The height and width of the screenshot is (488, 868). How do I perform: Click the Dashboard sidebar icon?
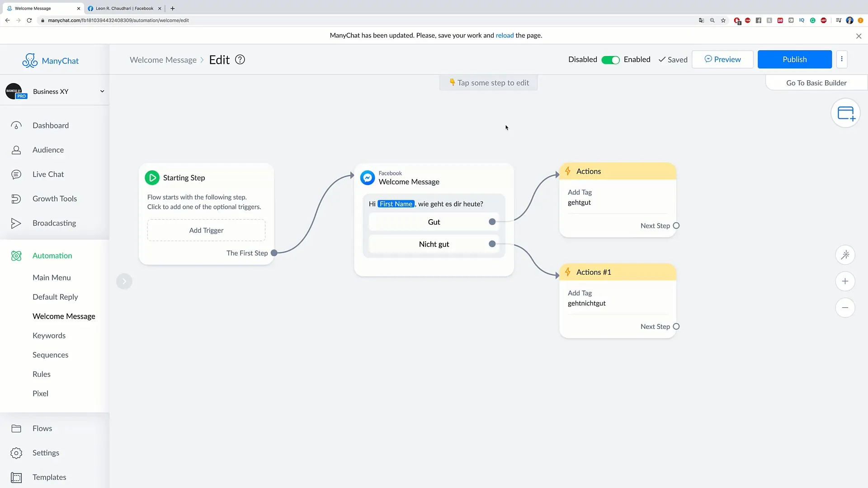click(15, 125)
